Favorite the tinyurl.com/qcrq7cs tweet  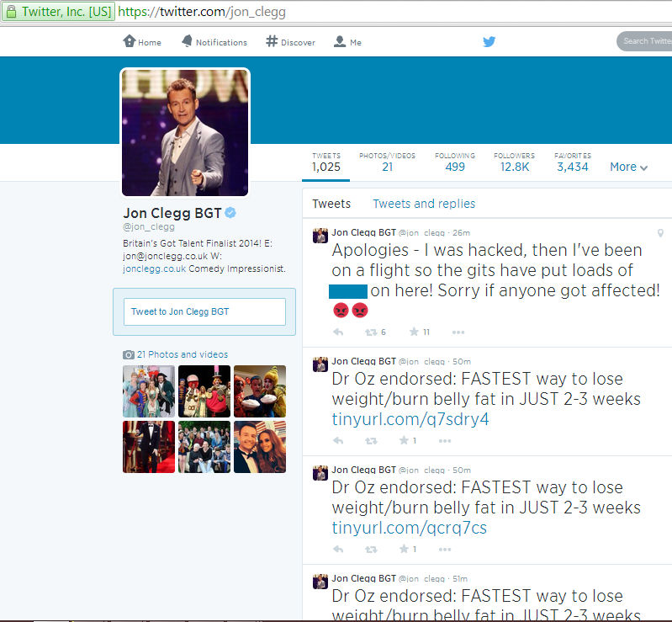tap(404, 549)
